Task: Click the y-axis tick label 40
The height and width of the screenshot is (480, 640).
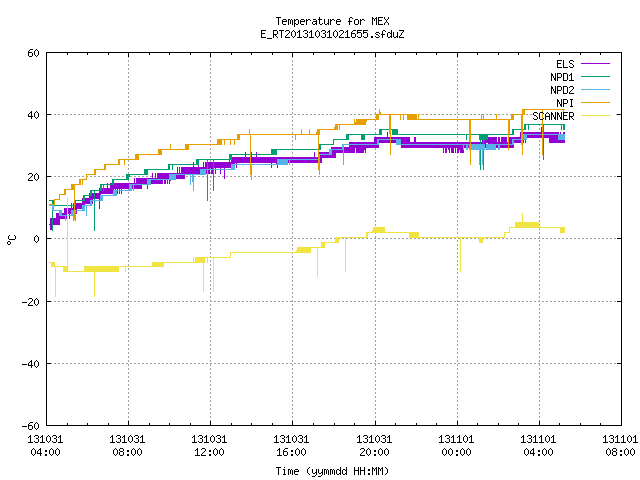Action: coord(33,115)
